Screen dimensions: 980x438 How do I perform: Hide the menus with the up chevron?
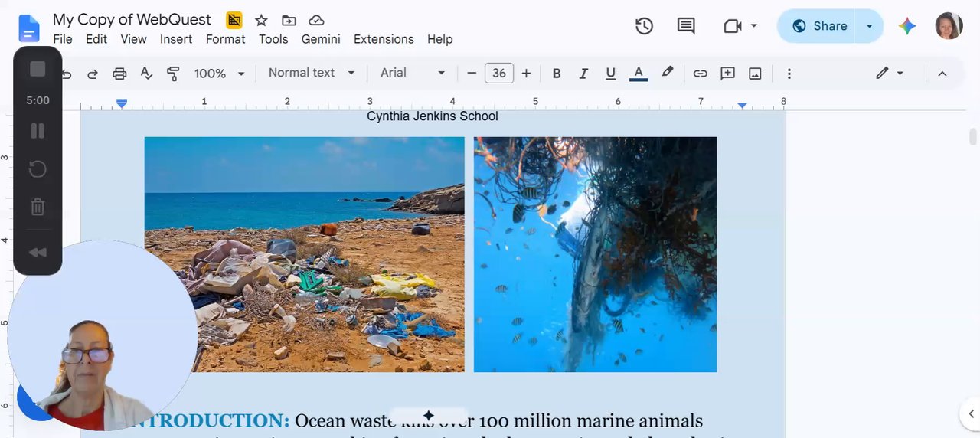[x=942, y=74]
